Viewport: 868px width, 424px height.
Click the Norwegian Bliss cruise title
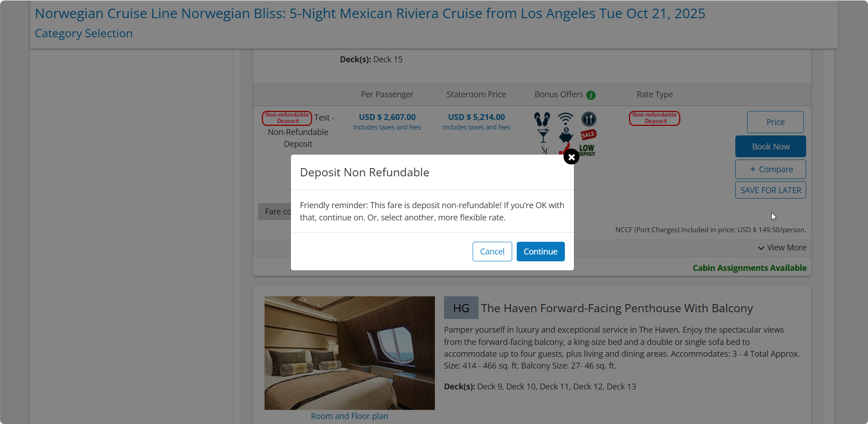pos(370,14)
